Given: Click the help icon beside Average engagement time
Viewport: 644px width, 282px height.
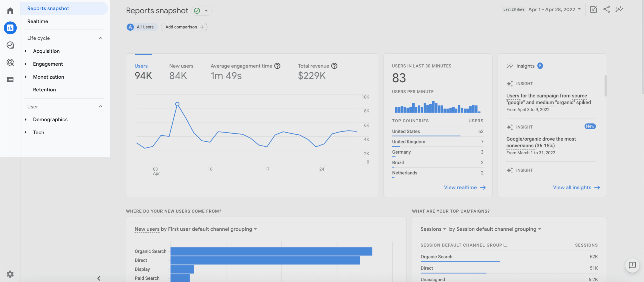Looking at the screenshot, I should pyautogui.click(x=277, y=66).
